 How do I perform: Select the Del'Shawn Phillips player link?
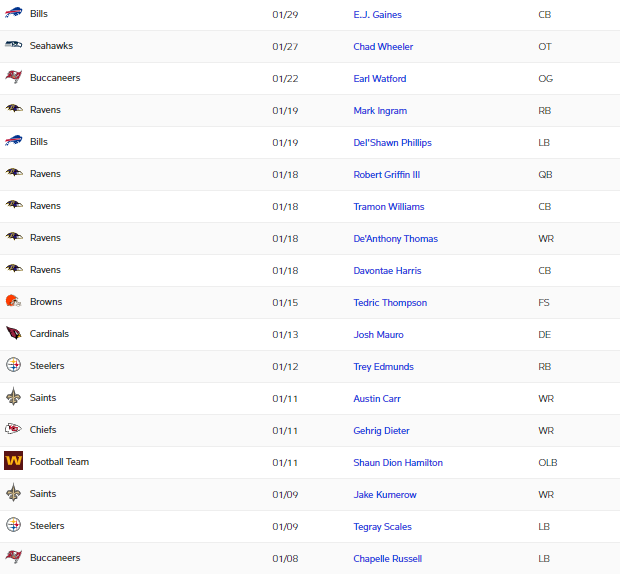[393, 143]
